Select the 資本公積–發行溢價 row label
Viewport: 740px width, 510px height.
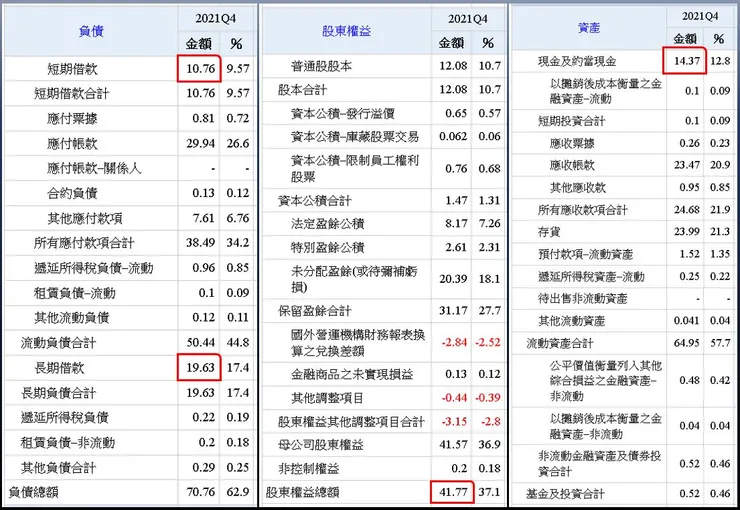pyautogui.click(x=343, y=113)
